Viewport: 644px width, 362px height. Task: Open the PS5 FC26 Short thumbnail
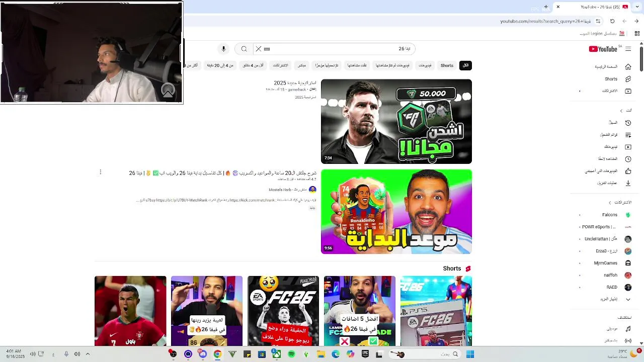click(x=436, y=311)
